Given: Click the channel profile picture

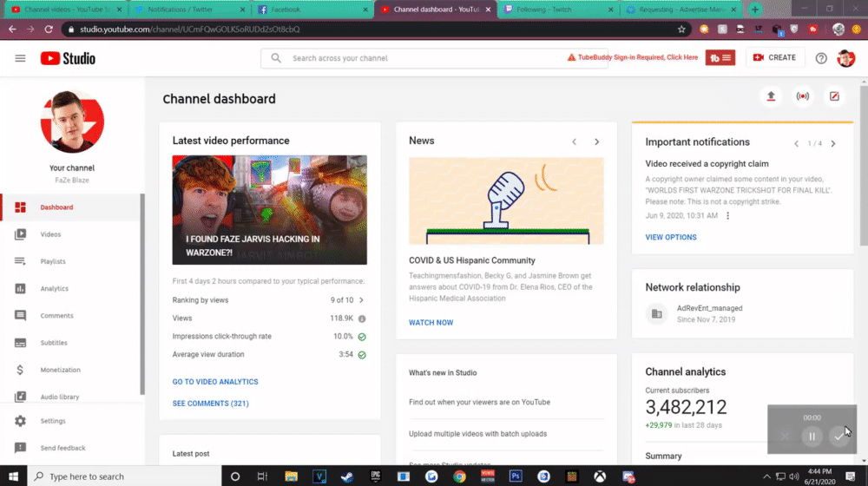Looking at the screenshot, I should coord(72,121).
